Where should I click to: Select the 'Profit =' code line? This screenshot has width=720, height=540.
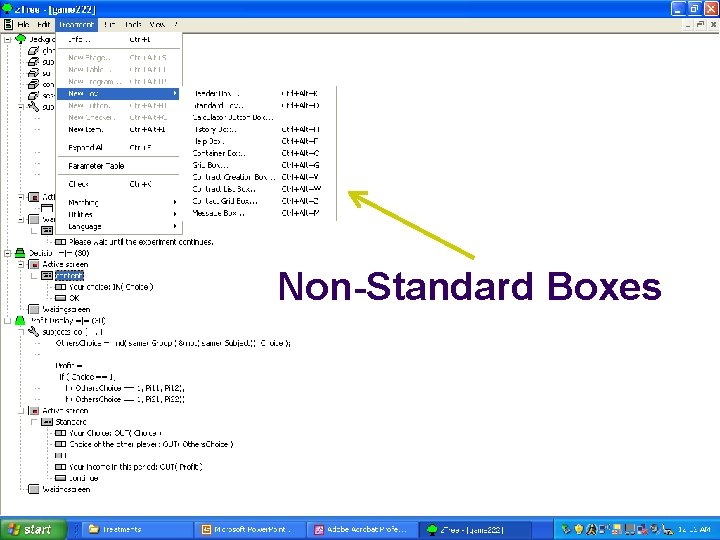[69, 366]
